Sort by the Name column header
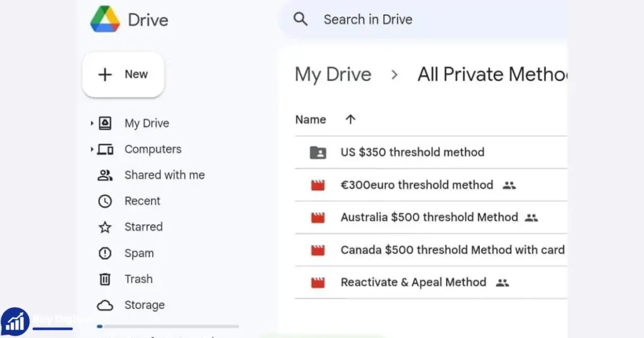The width and height of the screenshot is (644, 338). pyautogui.click(x=311, y=120)
